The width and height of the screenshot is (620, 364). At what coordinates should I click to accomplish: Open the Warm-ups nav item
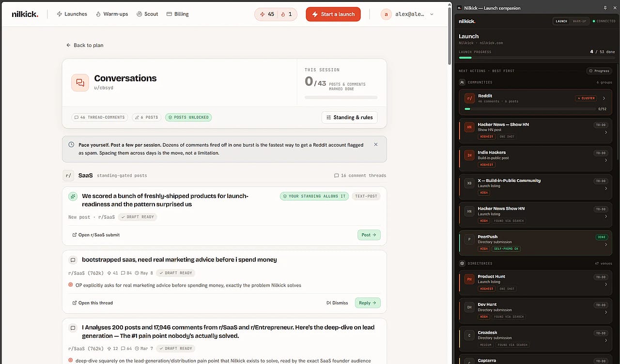(112, 14)
